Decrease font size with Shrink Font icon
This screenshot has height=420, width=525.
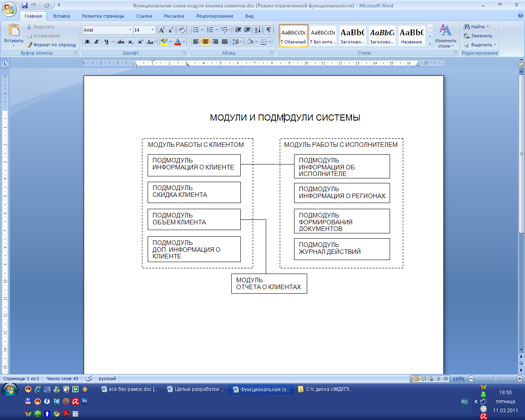click(x=171, y=30)
